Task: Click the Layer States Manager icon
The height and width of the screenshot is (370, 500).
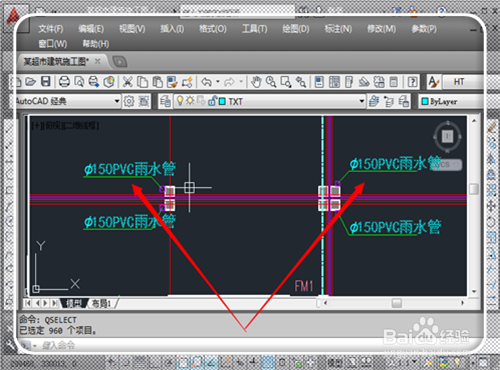Action: coord(404,101)
